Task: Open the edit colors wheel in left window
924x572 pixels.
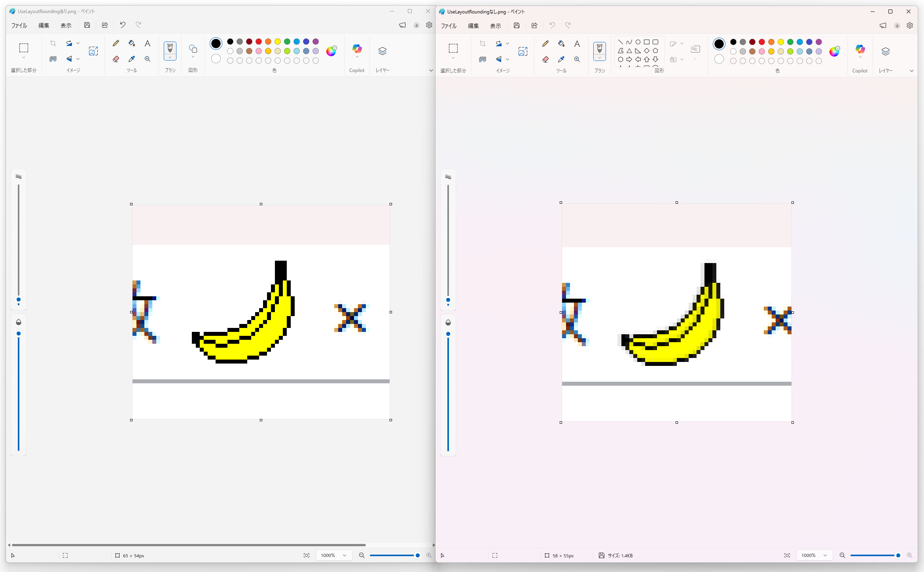Action: [x=331, y=51]
